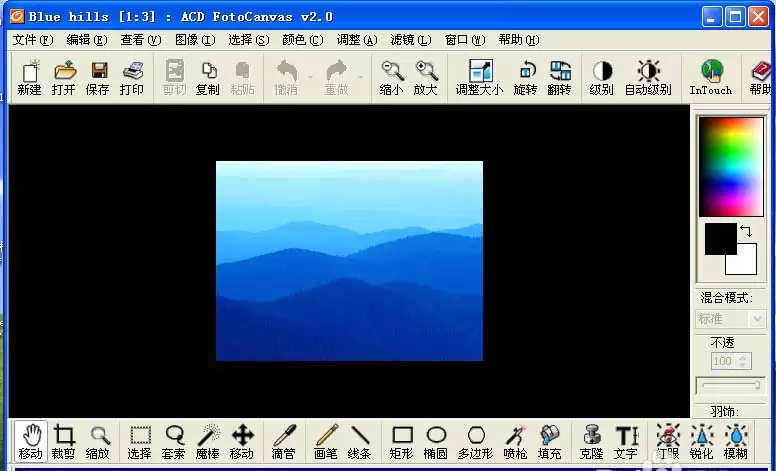
Task: Select the Airbrush (喷枪) tool
Action: [x=515, y=441]
